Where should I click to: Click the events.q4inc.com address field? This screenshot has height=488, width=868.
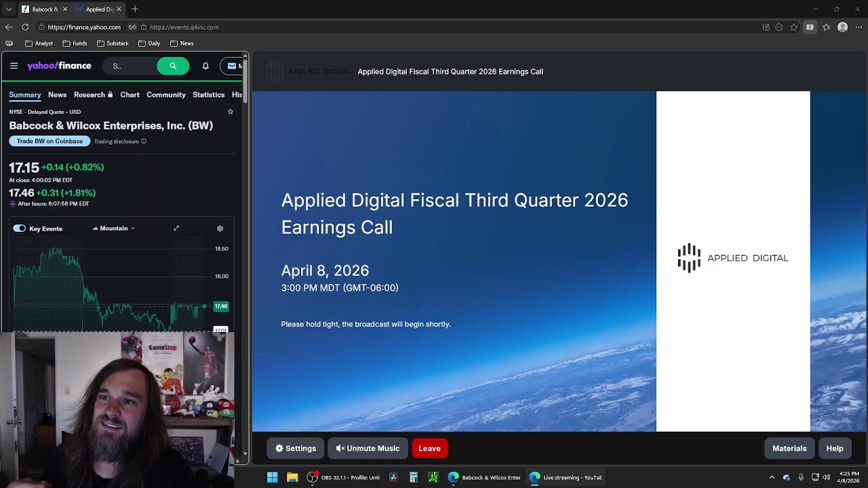click(x=184, y=27)
